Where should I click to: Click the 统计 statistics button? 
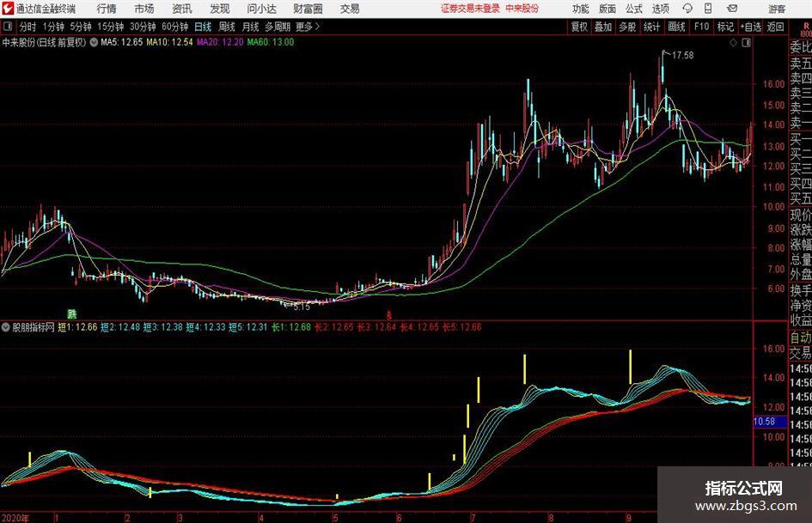651,27
